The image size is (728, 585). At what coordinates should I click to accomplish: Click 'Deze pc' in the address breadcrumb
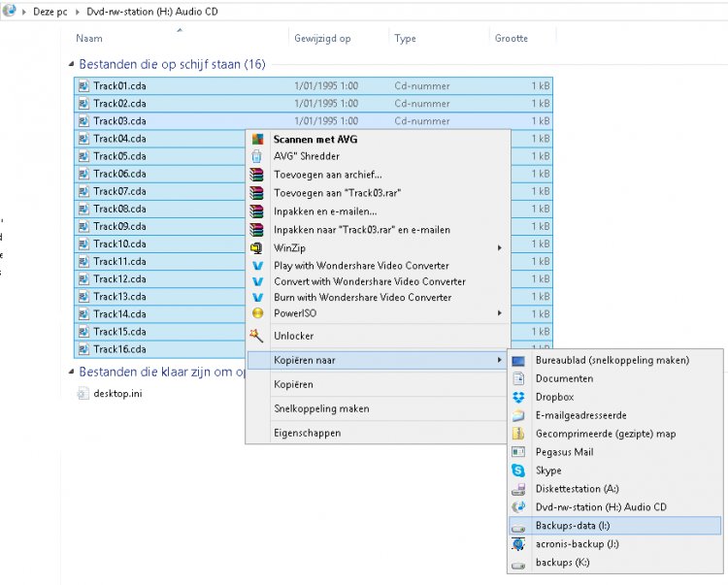pyautogui.click(x=50, y=12)
